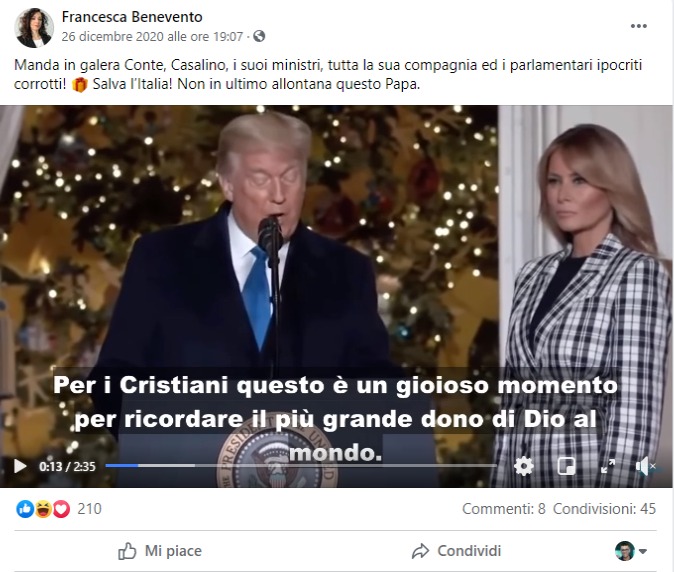This screenshot has width=674, height=572.
Task: Open Francesca Benevento profile name link
Action: point(132,17)
